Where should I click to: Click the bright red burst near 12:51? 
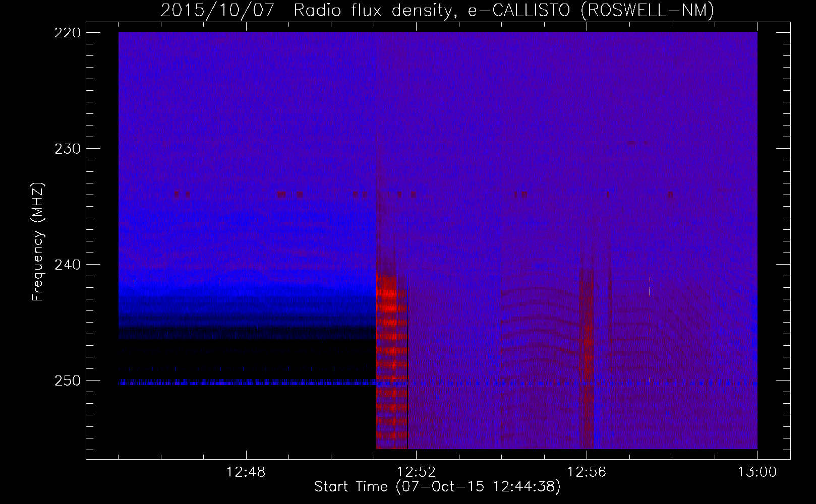pyautogui.click(x=391, y=360)
